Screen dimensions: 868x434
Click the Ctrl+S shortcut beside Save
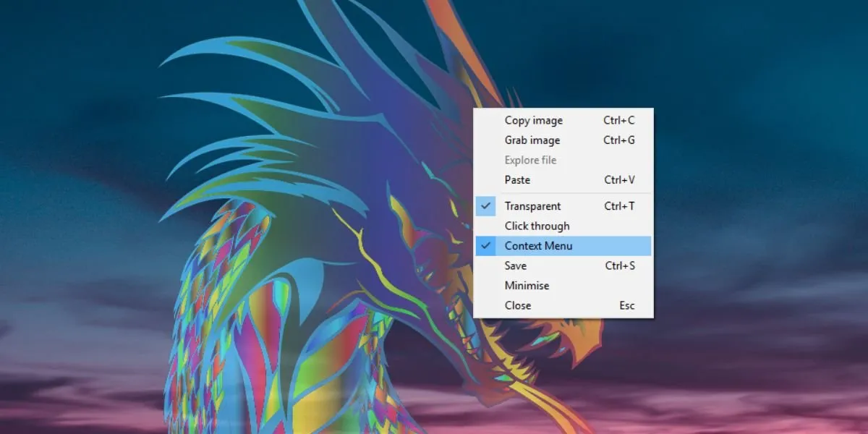tap(619, 265)
